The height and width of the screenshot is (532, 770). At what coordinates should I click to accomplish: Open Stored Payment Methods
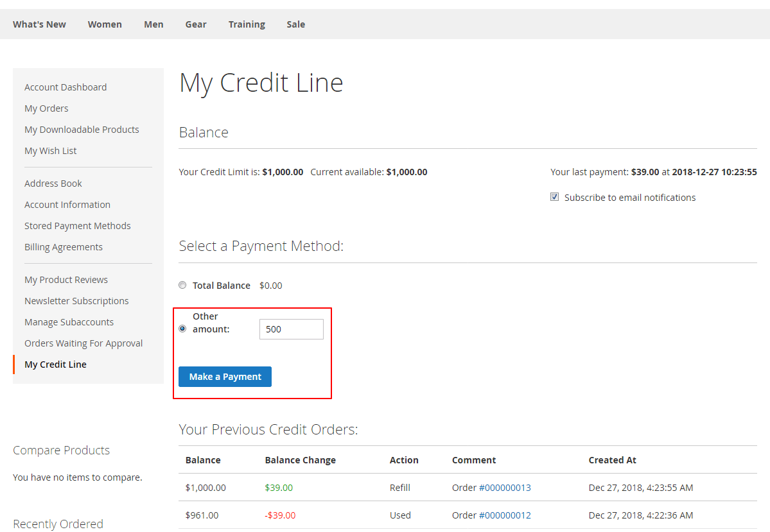(77, 225)
